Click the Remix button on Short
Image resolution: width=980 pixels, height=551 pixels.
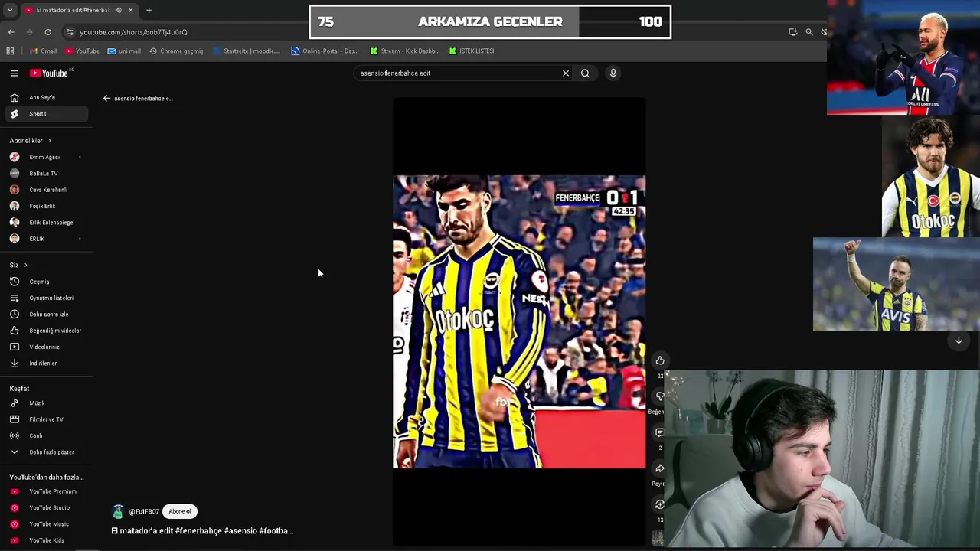(660, 504)
